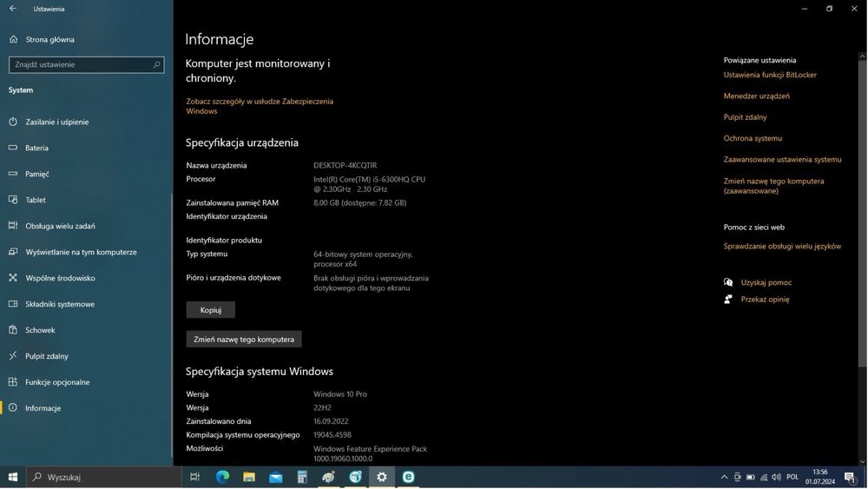The height and width of the screenshot is (489, 868).
Task: Open File Explorer from the taskbar
Action: (x=249, y=477)
